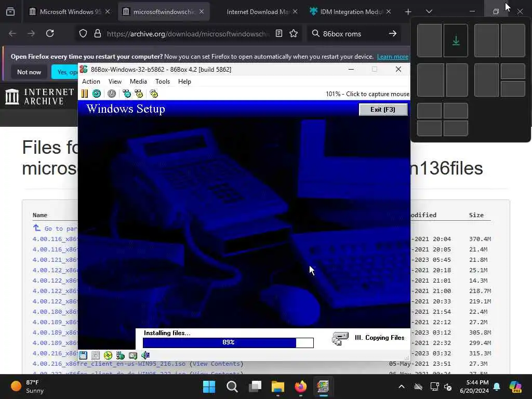Image resolution: width=532 pixels, height=399 pixels.
Task: Click the hard disk status icon in 86Box
Action: [x=133, y=355]
